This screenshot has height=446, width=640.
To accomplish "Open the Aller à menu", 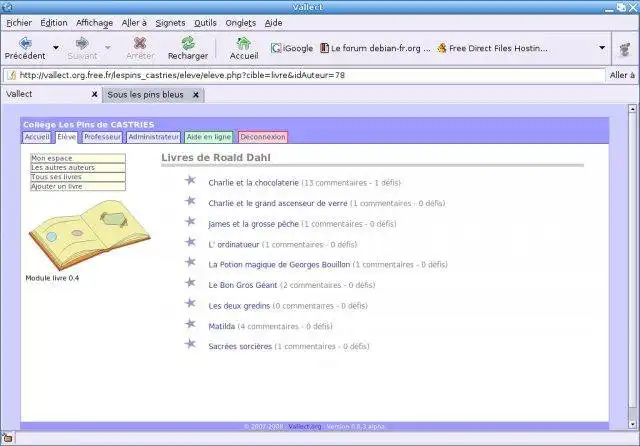I will point(134,23).
